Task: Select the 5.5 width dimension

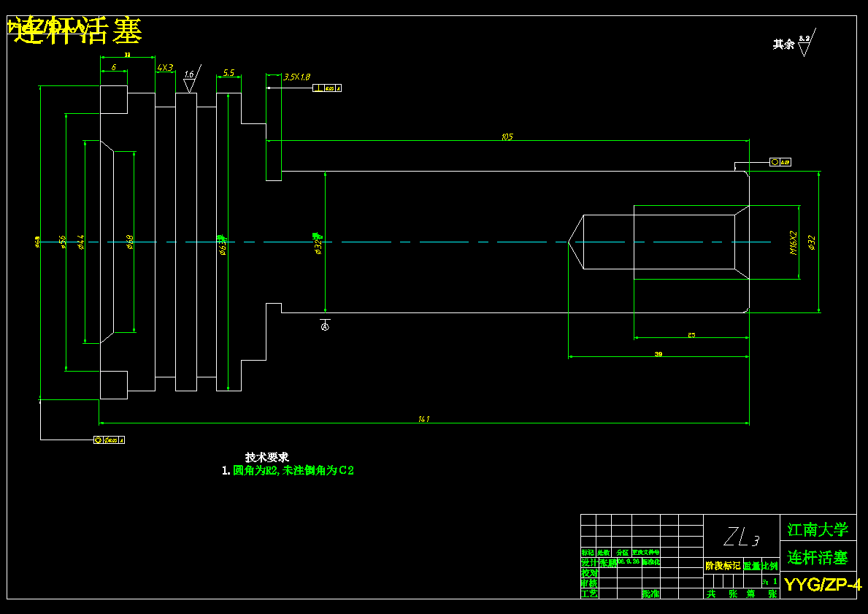Action: (228, 72)
